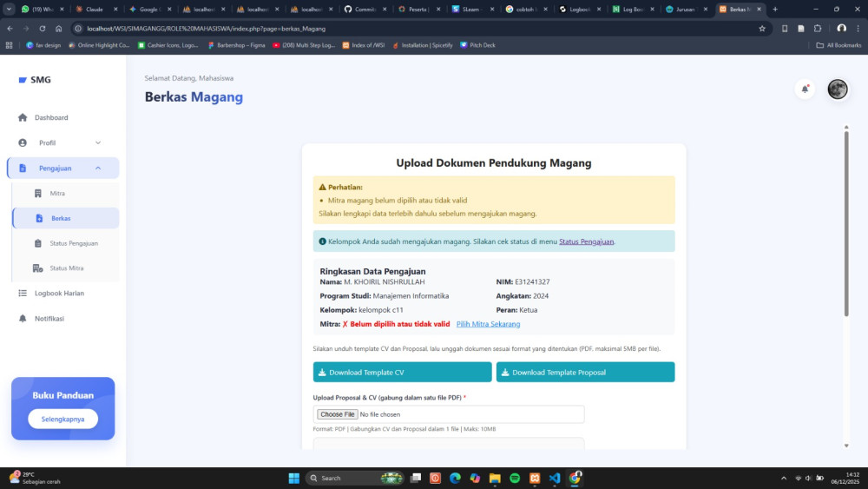868x489 pixels.
Task: Click Choose File for proposal upload
Action: pos(337,414)
